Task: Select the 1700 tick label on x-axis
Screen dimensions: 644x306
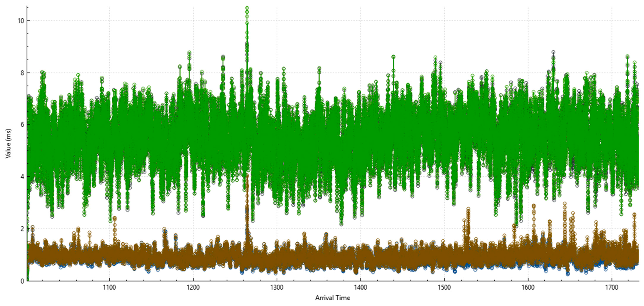Action: coord(612,288)
